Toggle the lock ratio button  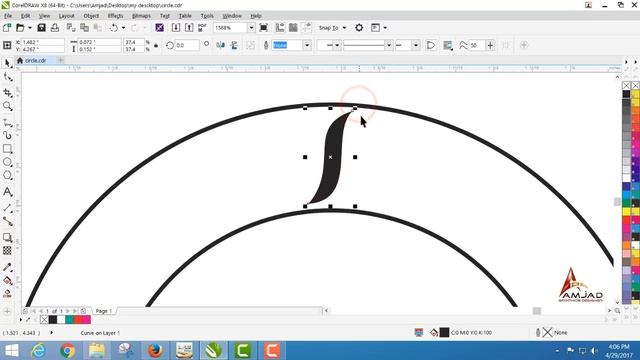click(156, 45)
